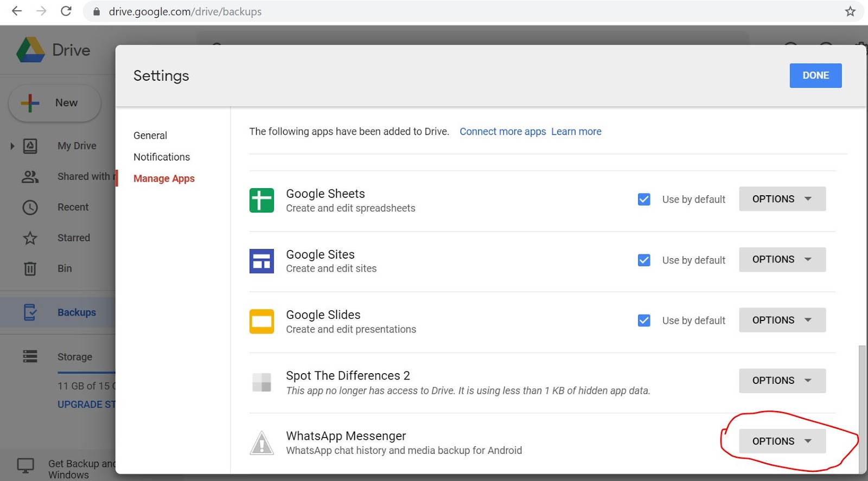This screenshot has width=868, height=481.
Task: Click 'Create and edit presentations' description
Action: (351, 330)
